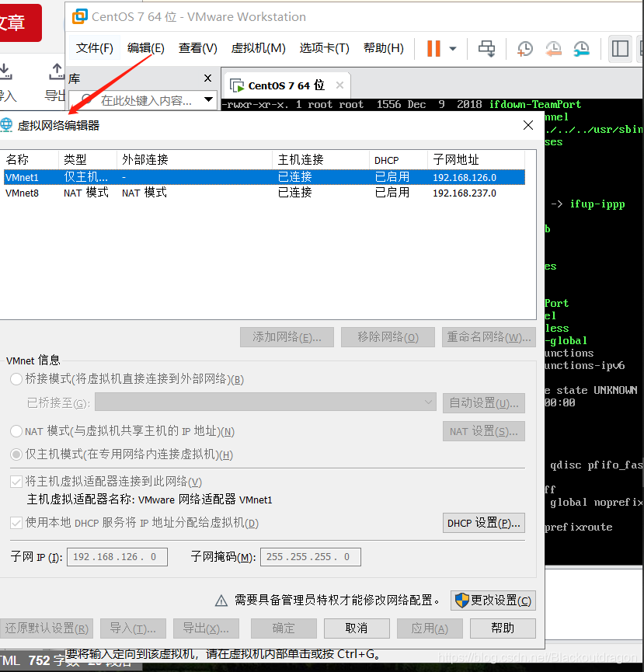Select the VMnet1 network row
This screenshot has height=672, width=644.
click(264, 177)
